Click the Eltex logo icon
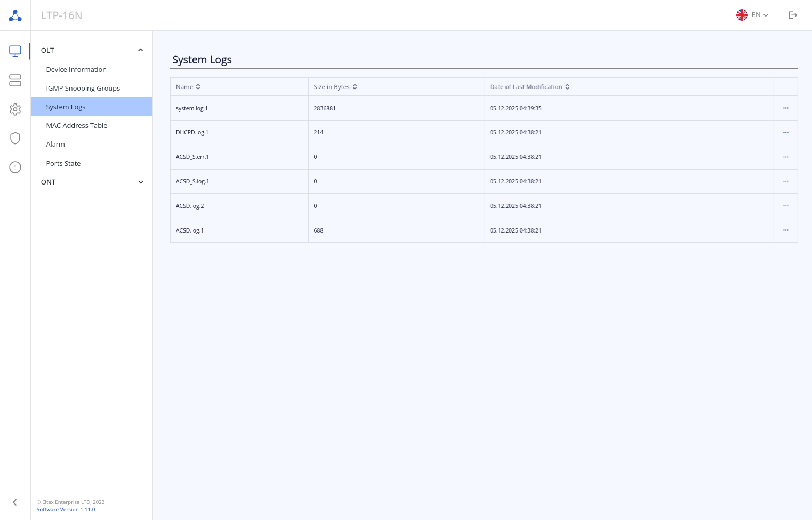812x520 pixels. coord(15,15)
